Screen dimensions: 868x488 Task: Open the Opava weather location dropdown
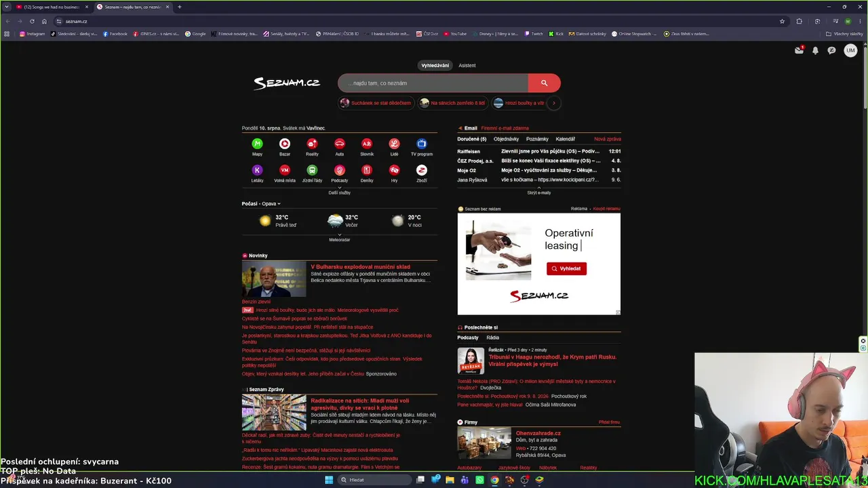pos(271,203)
